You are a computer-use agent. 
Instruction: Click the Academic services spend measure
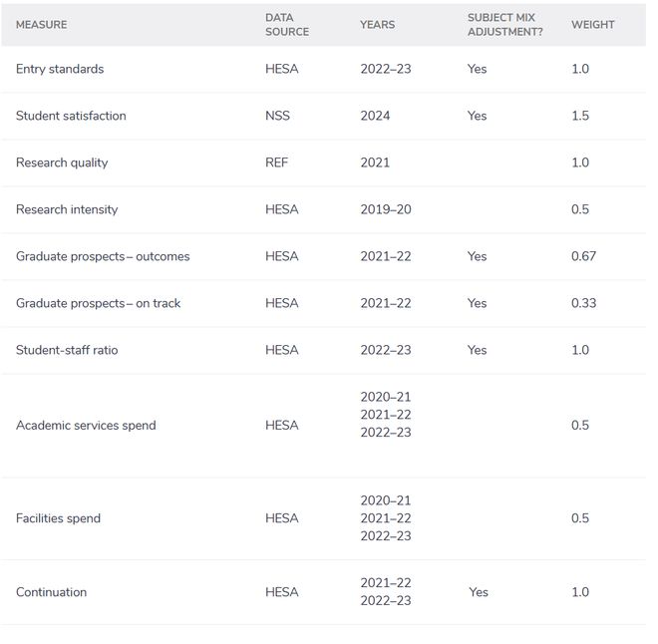tap(86, 426)
